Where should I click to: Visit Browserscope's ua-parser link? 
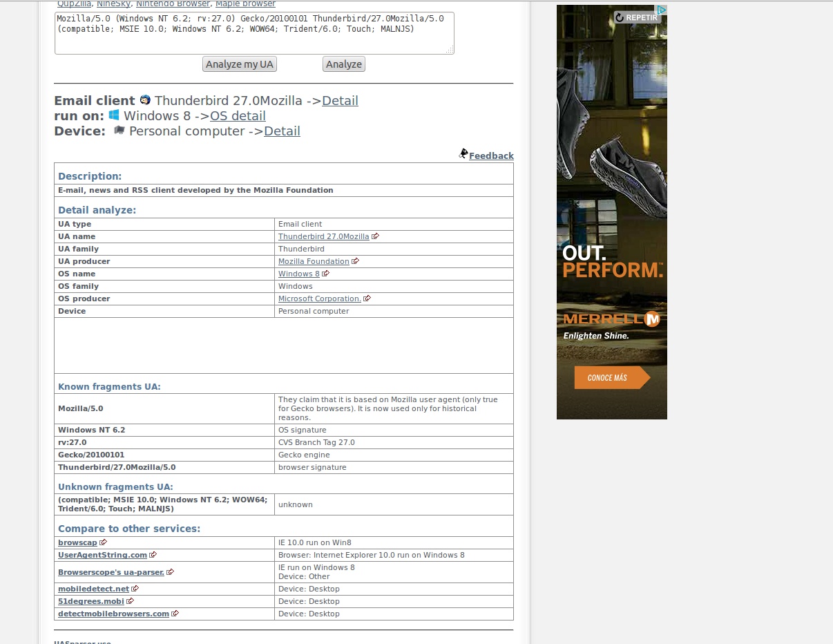pyautogui.click(x=111, y=572)
